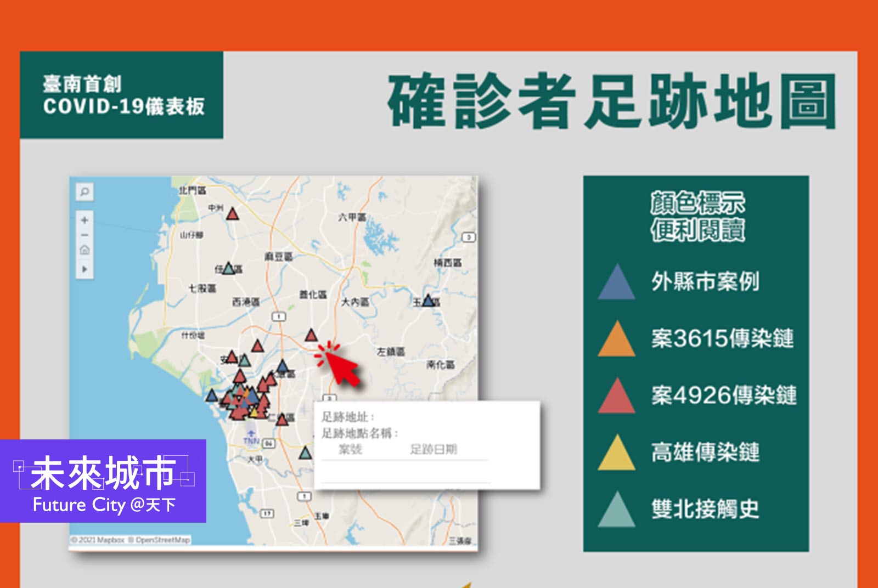Image resolution: width=878 pixels, height=588 pixels.
Task: Click the 善化區 map label
Action: (x=313, y=295)
